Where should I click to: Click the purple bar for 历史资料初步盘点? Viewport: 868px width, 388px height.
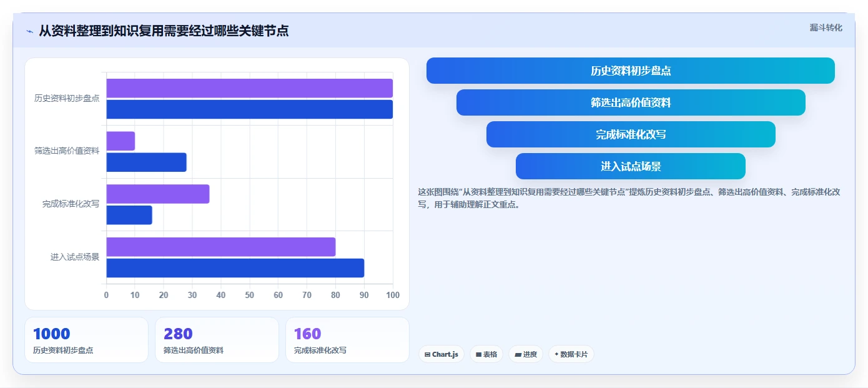click(250, 88)
